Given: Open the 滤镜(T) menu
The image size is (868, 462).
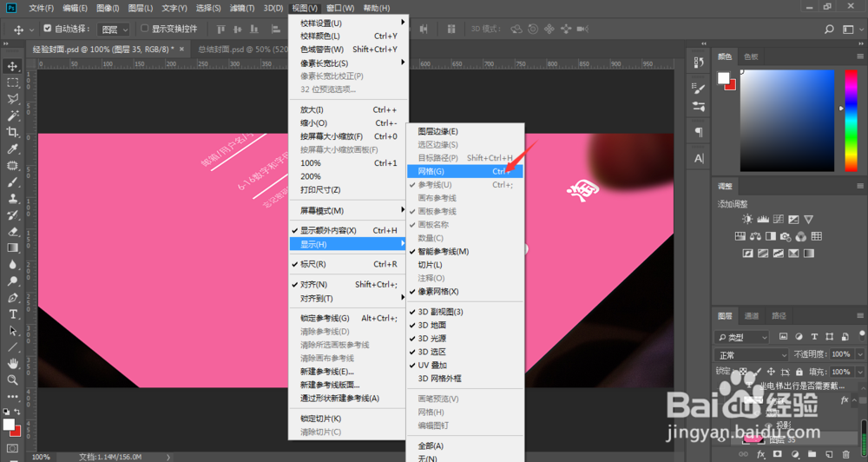Looking at the screenshot, I should (241, 9).
